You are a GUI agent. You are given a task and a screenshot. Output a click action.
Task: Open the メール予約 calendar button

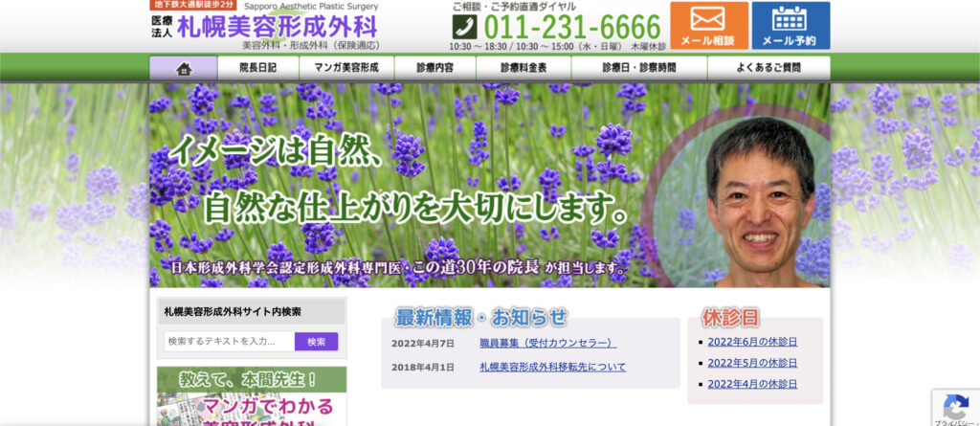coord(790,26)
